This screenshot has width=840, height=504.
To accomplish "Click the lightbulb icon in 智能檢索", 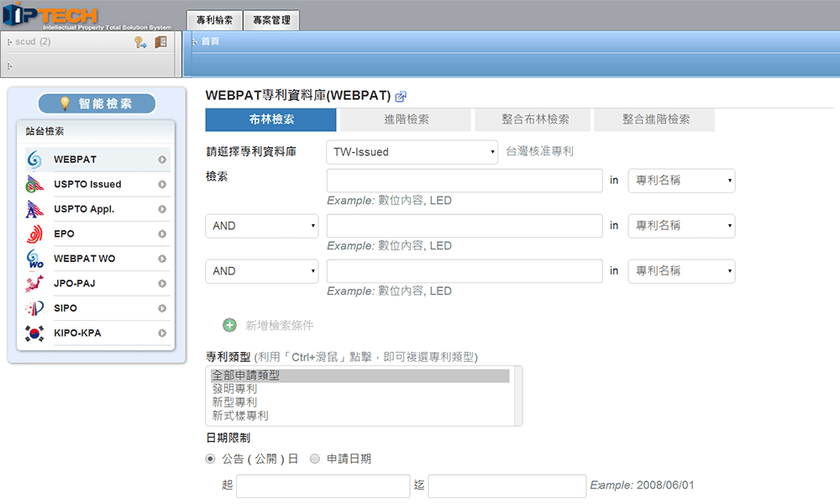I will point(65,102).
